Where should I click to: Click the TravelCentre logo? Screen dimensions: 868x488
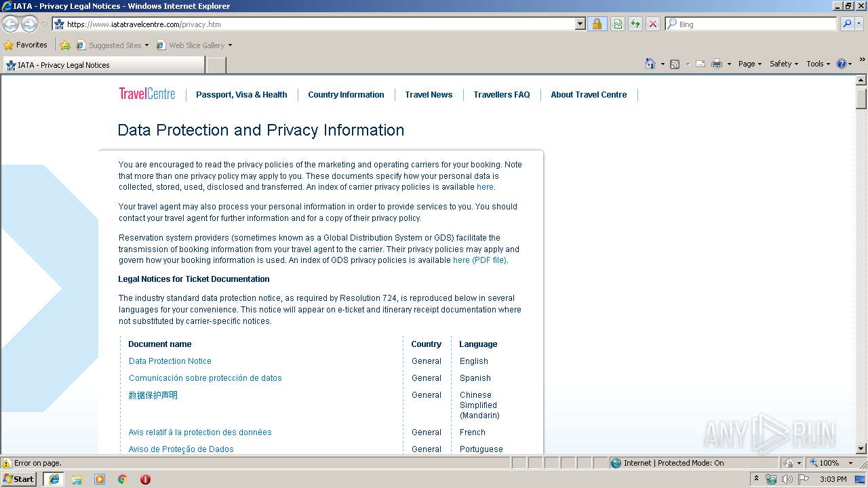147,94
